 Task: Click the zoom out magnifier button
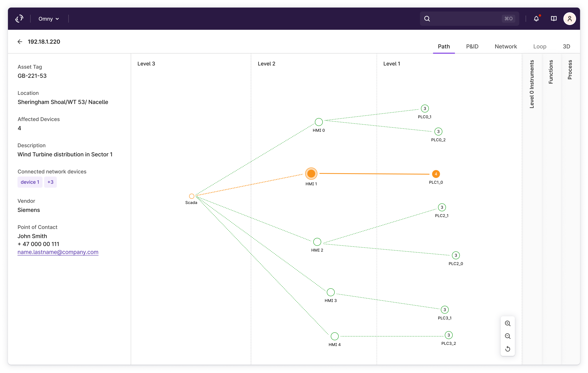coord(507,336)
